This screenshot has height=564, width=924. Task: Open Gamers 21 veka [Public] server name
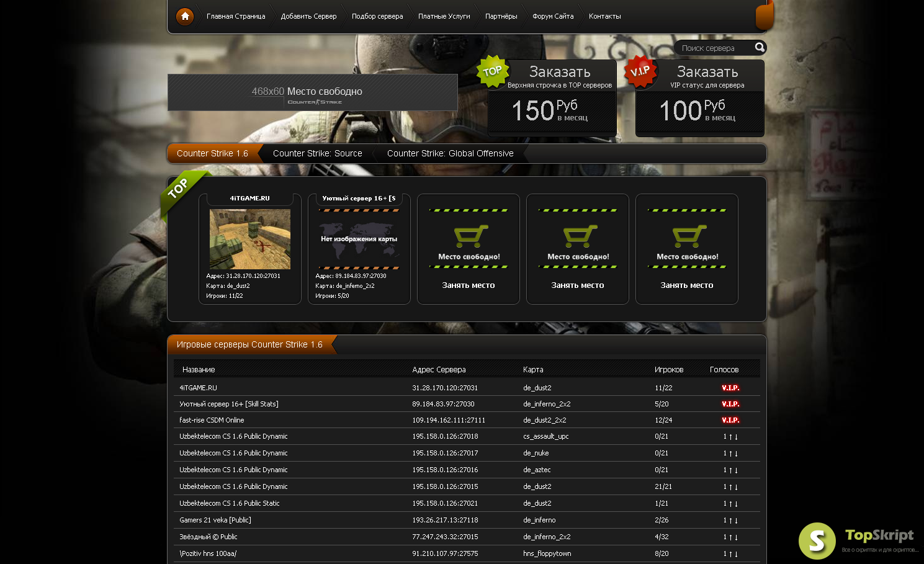point(215,521)
